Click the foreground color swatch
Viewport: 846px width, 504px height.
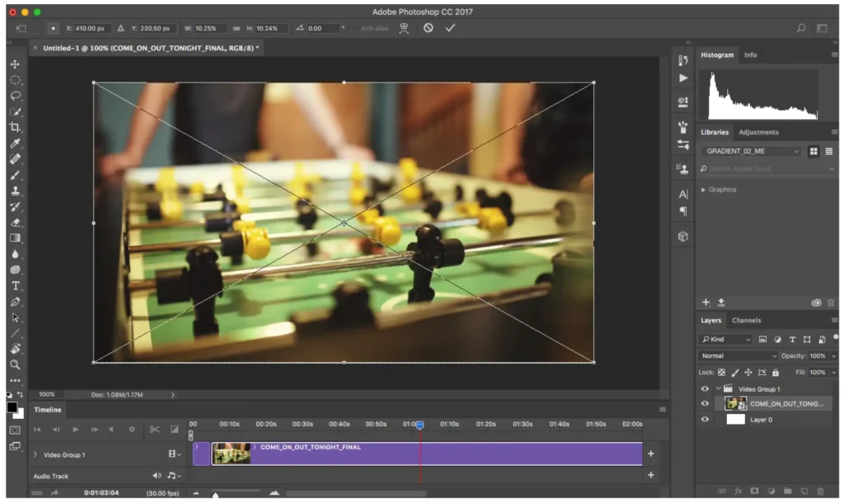click(x=12, y=407)
